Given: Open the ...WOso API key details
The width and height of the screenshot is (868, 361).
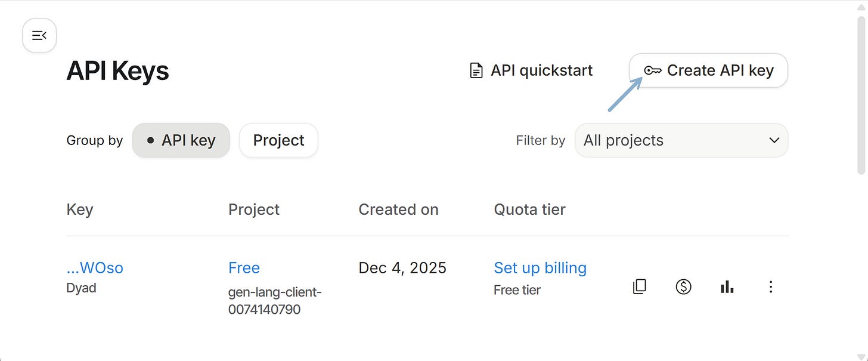Looking at the screenshot, I should point(95,267).
